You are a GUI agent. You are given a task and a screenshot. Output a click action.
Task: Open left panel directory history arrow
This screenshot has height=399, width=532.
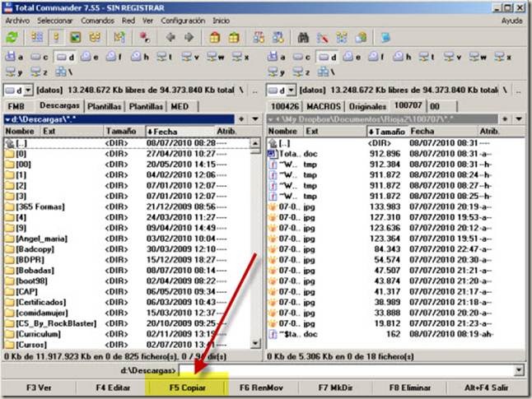255,119
